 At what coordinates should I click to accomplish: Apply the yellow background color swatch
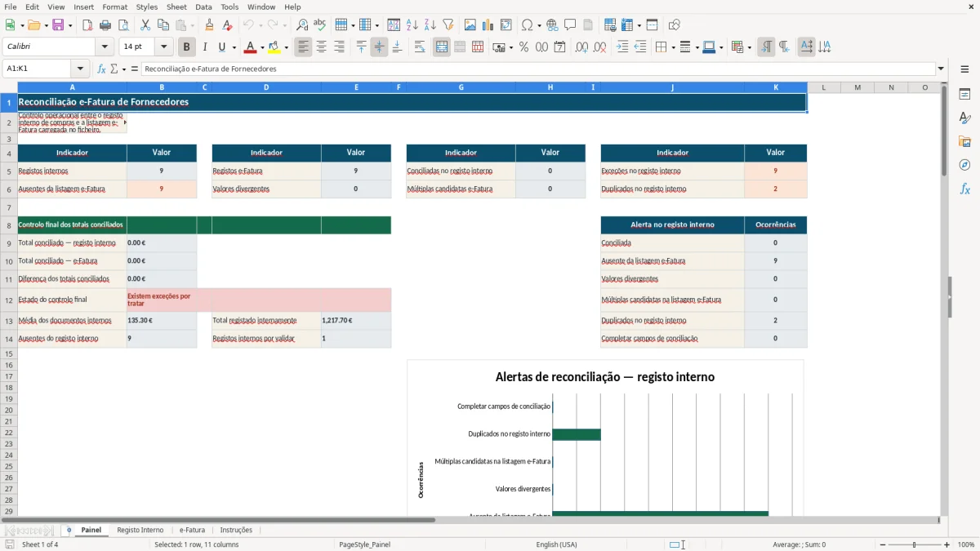pos(274,47)
